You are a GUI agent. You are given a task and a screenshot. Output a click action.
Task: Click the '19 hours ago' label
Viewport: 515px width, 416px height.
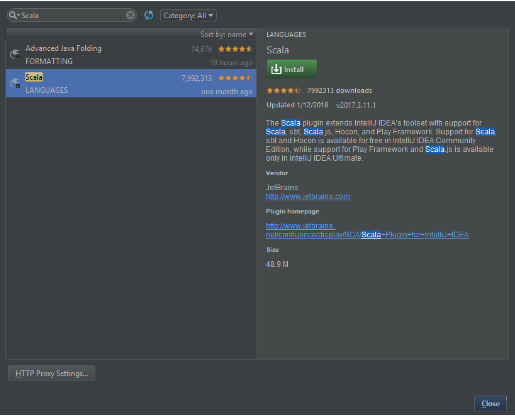[x=231, y=63]
